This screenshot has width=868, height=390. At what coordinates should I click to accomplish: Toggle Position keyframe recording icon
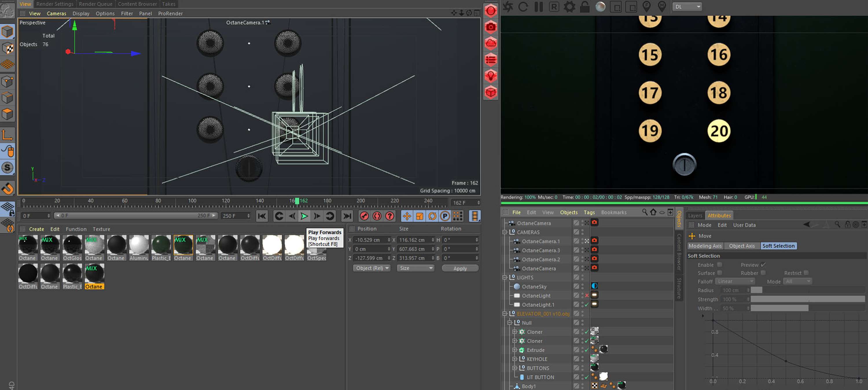tap(407, 216)
